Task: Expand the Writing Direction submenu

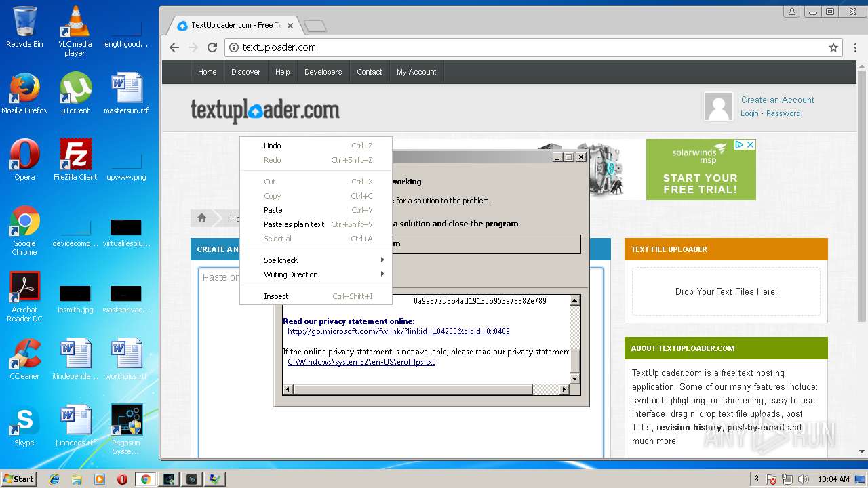Action: coord(315,274)
